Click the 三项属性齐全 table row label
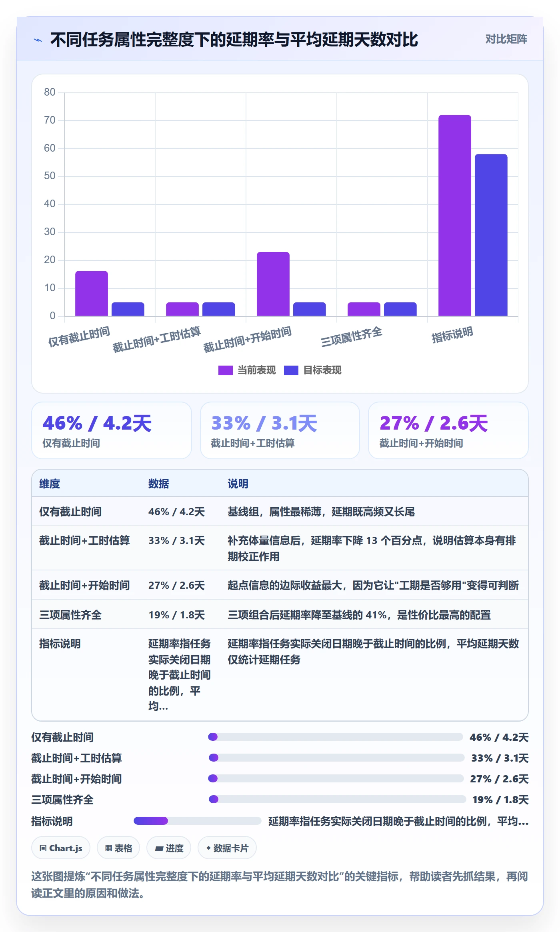The image size is (560, 932). (70, 615)
